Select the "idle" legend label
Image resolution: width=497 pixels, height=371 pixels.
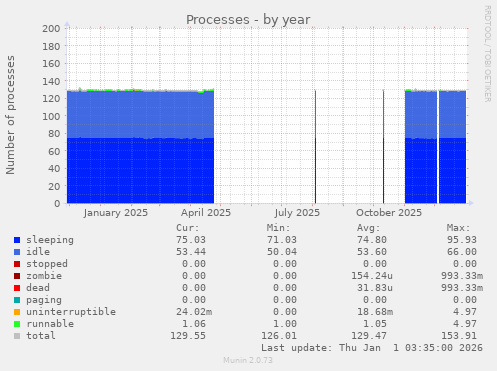tap(38, 252)
